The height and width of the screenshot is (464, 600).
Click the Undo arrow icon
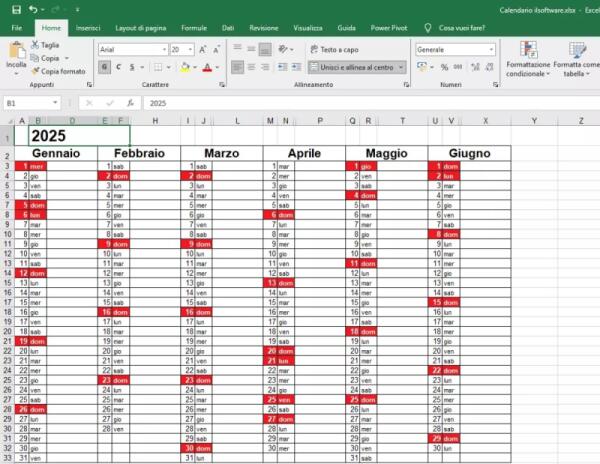click(33, 9)
